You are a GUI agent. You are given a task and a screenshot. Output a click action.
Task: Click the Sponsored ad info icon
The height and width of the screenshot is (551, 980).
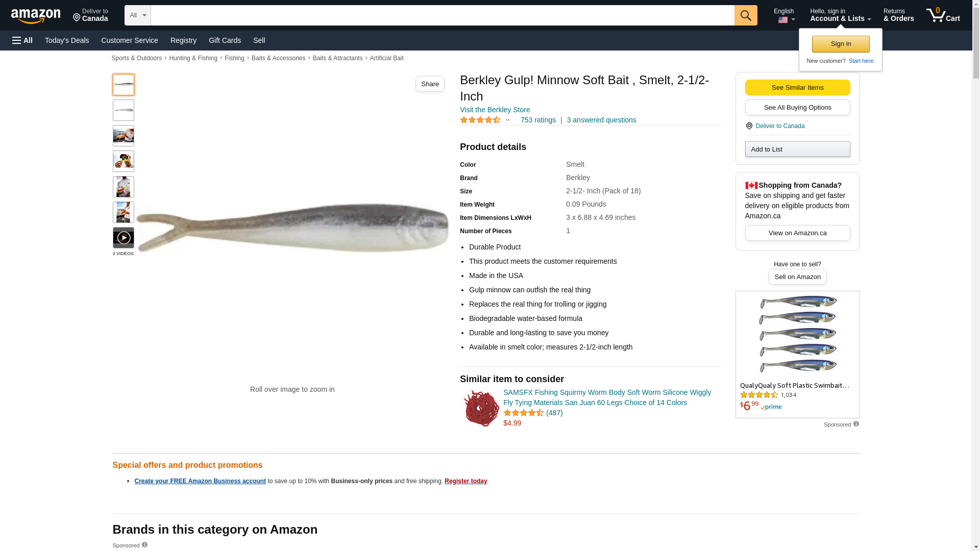tap(856, 424)
